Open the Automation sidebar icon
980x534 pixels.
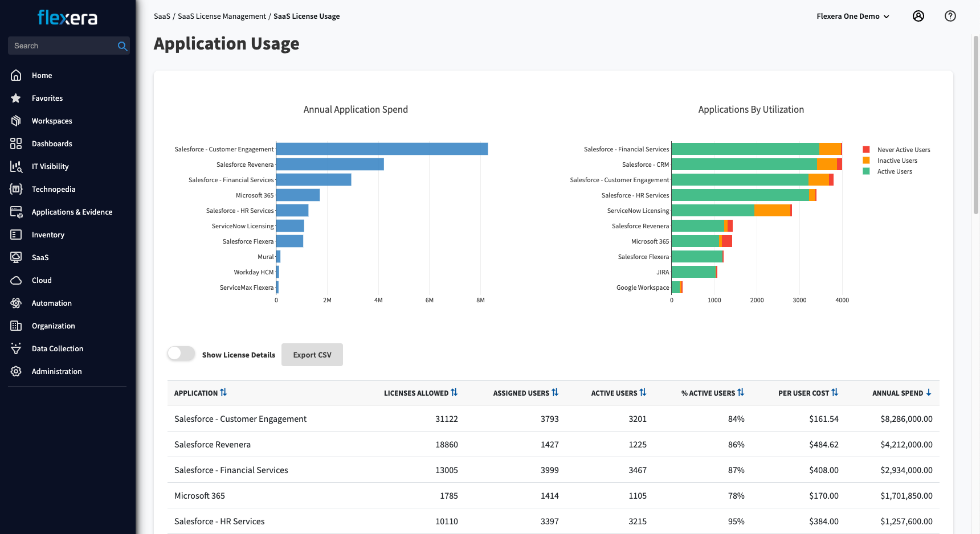[x=16, y=303]
